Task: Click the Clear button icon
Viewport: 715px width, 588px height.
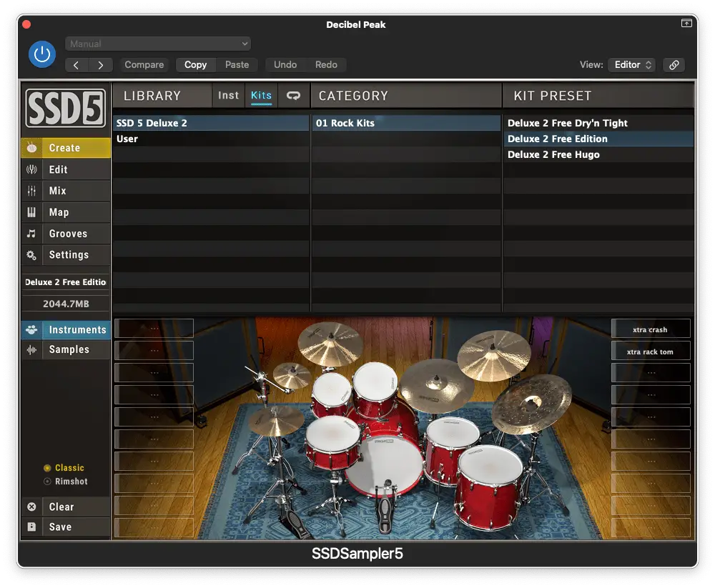Action: [31, 507]
